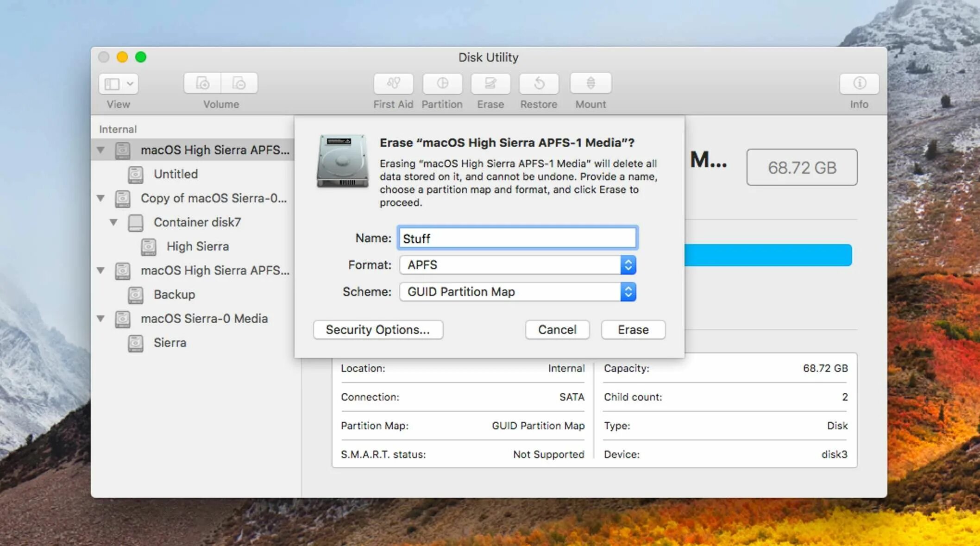Select the High Sierra volume
The width and height of the screenshot is (980, 546).
197,246
